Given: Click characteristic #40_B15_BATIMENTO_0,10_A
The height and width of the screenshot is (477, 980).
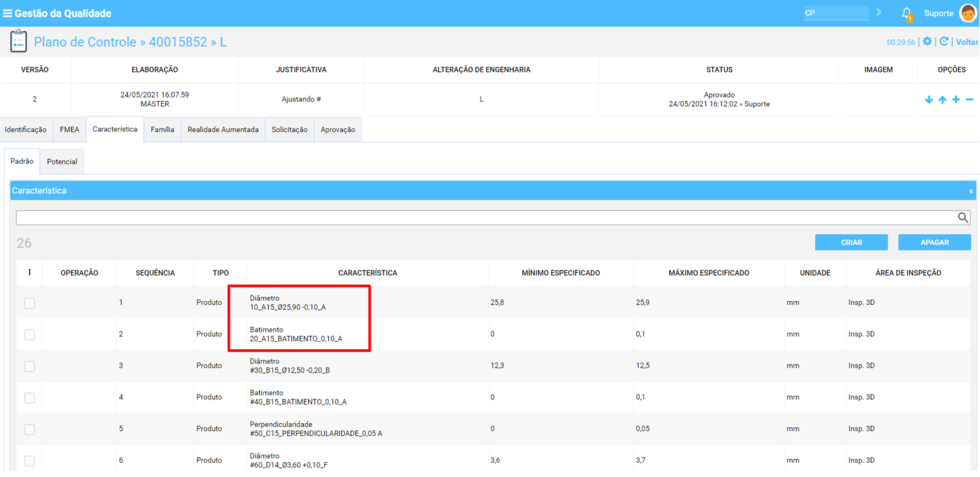Looking at the screenshot, I should pyautogui.click(x=298, y=402).
